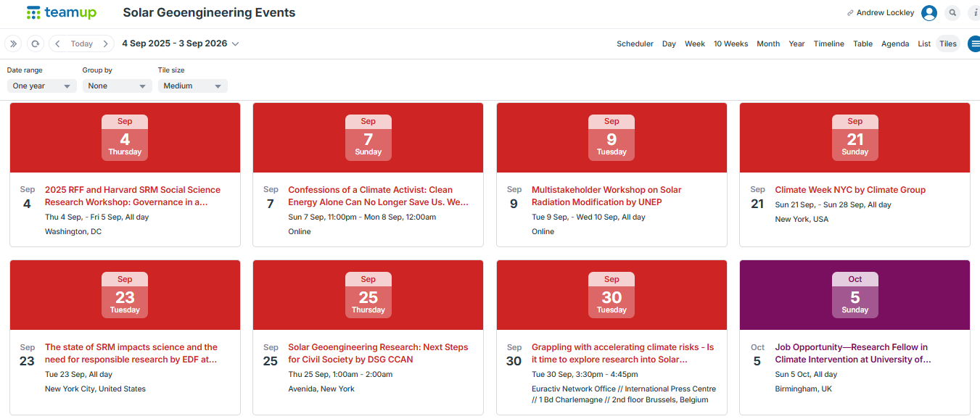The height and width of the screenshot is (419, 980).
Task: Click the Tue 23 Sep, All day text
Action: [78, 374]
